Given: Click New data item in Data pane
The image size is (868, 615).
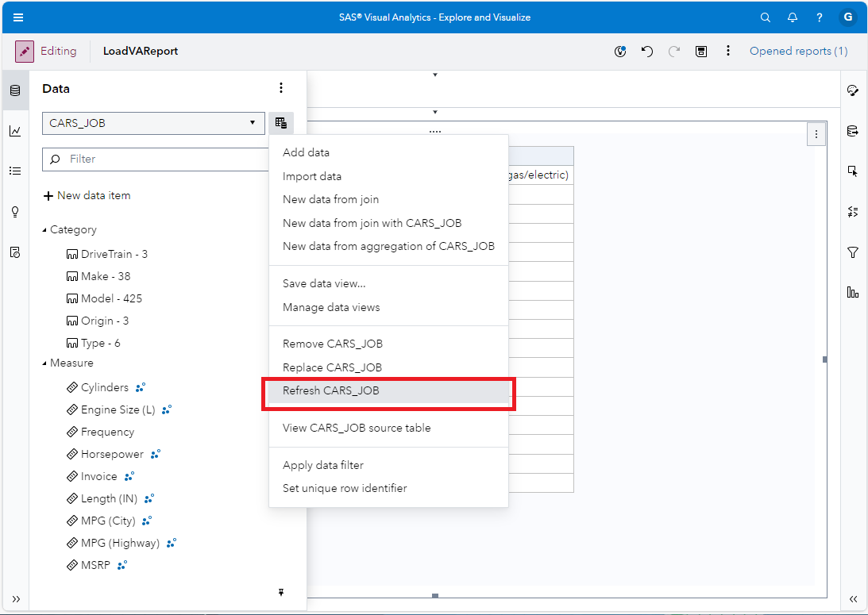Looking at the screenshot, I should click(87, 195).
